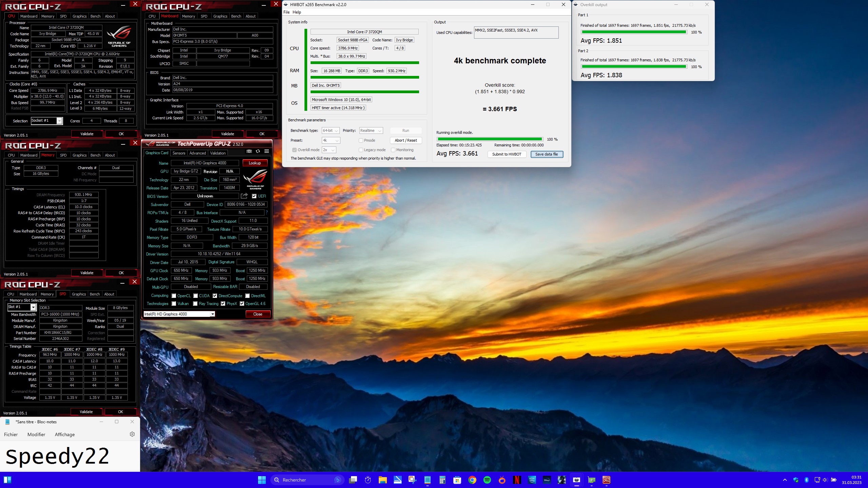Switch to the ROG CPU-Z taskbar icon
Image resolution: width=868 pixels, height=488 pixels.
tap(607, 480)
